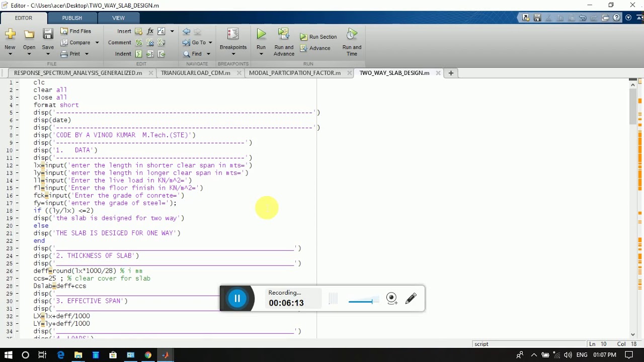Click the New Shortcut icon in quick access
The width and height of the screenshot is (644, 362).
(x=526, y=18)
